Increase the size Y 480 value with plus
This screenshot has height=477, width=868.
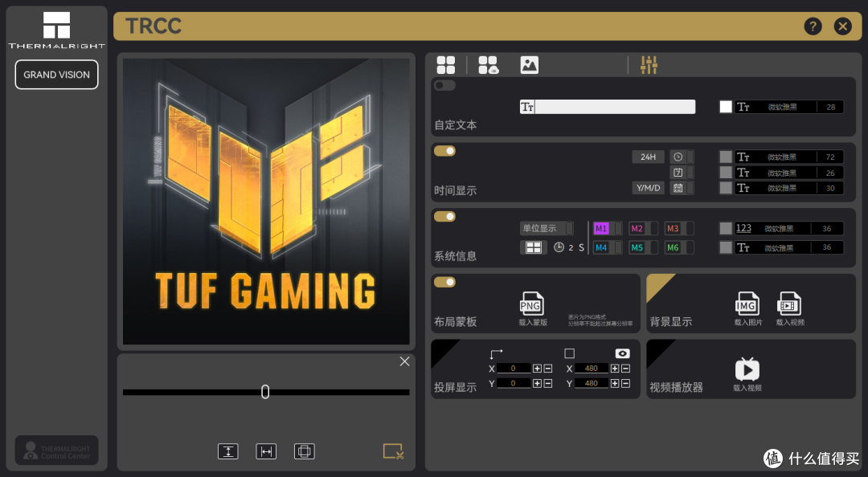coord(615,384)
